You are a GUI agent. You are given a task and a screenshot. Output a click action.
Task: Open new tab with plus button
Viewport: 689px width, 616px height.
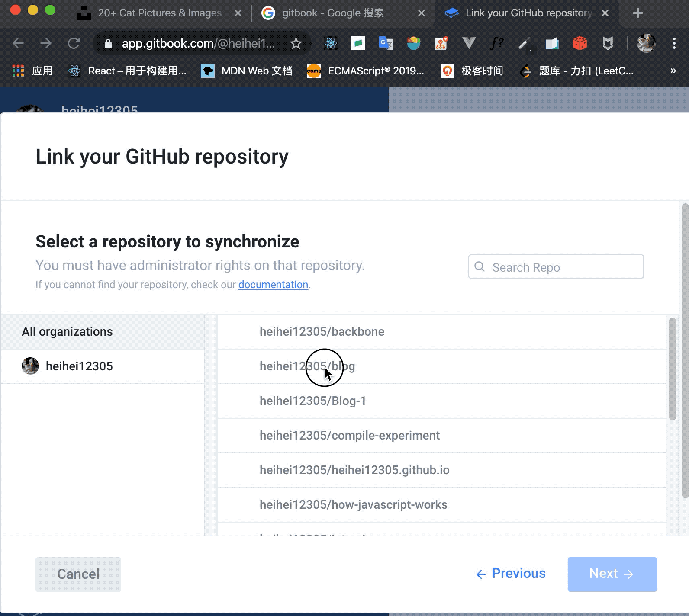[637, 13]
